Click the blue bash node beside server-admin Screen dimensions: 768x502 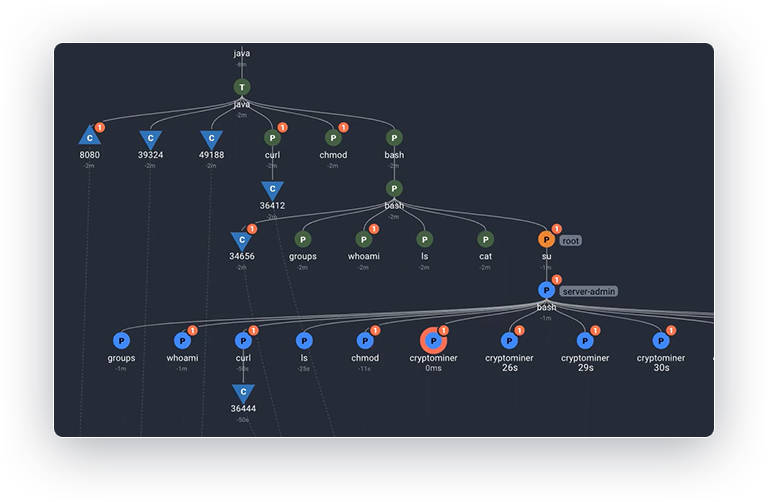(x=546, y=290)
